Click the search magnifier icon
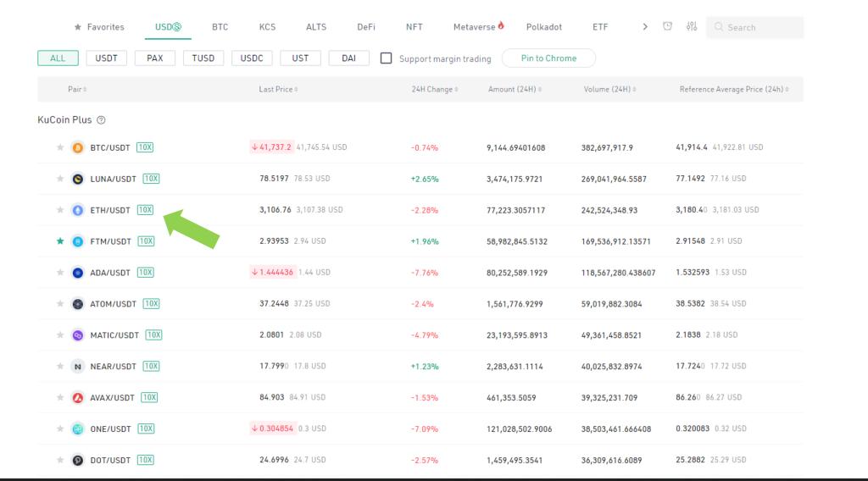The width and height of the screenshot is (868, 481). pyautogui.click(x=719, y=27)
